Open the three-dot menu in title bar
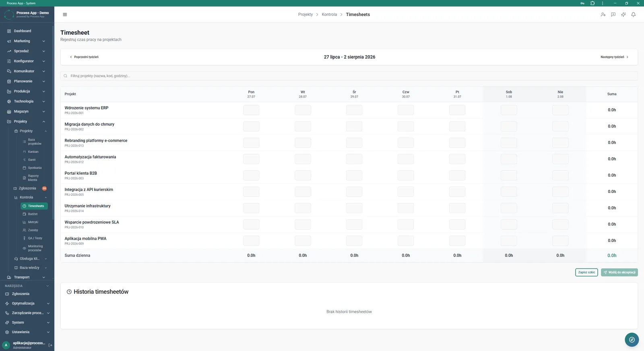Viewport: 644px width, 351px height. 603,3
